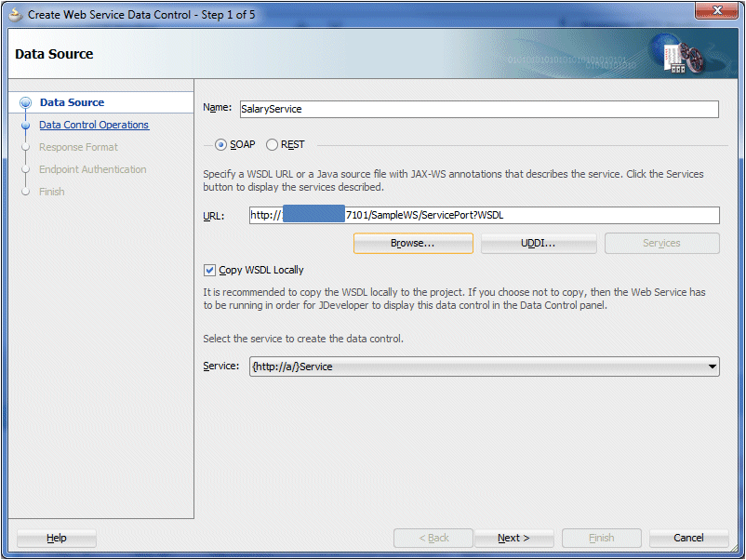This screenshot has width=746, height=560.
Task: Toggle the Copy WSDL Locally checkbox
Action: click(x=209, y=271)
